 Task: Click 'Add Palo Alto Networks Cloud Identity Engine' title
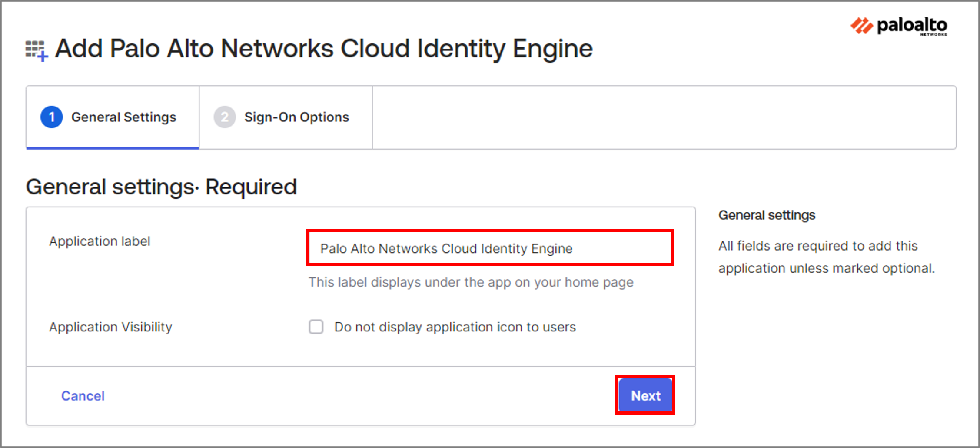point(324,49)
